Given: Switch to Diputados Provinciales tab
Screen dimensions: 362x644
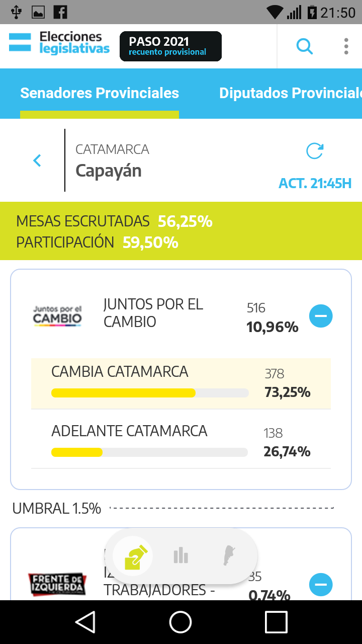Looking at the screenshot, I should coord(290,93).
